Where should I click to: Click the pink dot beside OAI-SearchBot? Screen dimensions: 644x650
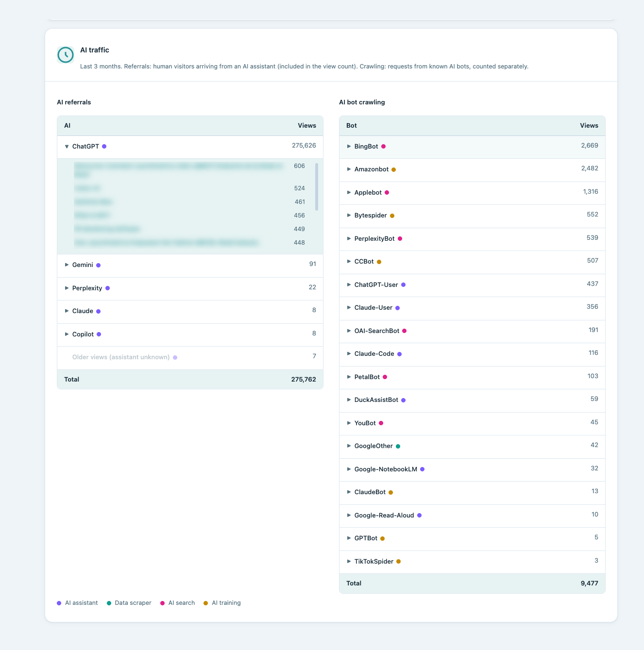tap(404, 331)
